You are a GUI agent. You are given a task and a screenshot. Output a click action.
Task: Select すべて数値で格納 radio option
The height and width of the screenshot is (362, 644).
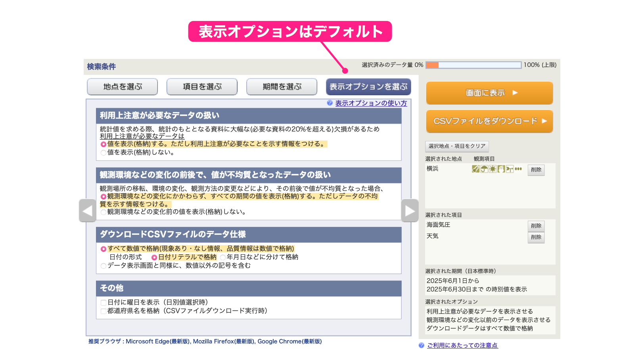103,249
